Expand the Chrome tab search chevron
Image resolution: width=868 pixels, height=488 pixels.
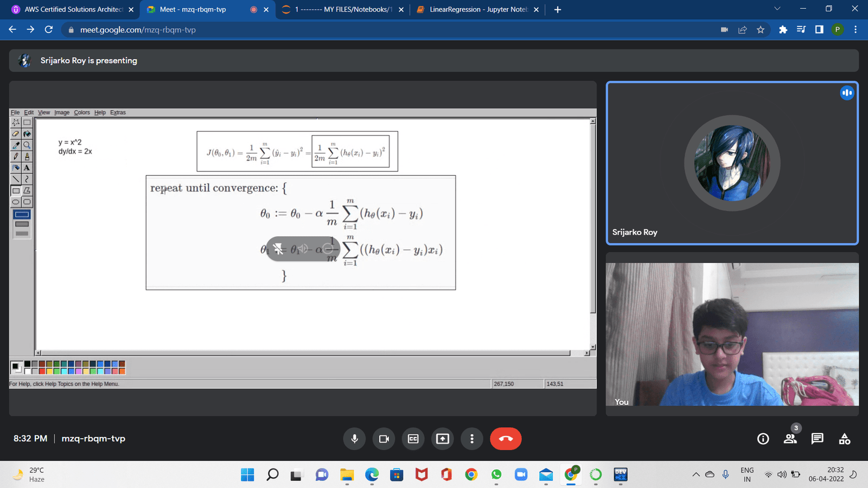tap(777, 9)
